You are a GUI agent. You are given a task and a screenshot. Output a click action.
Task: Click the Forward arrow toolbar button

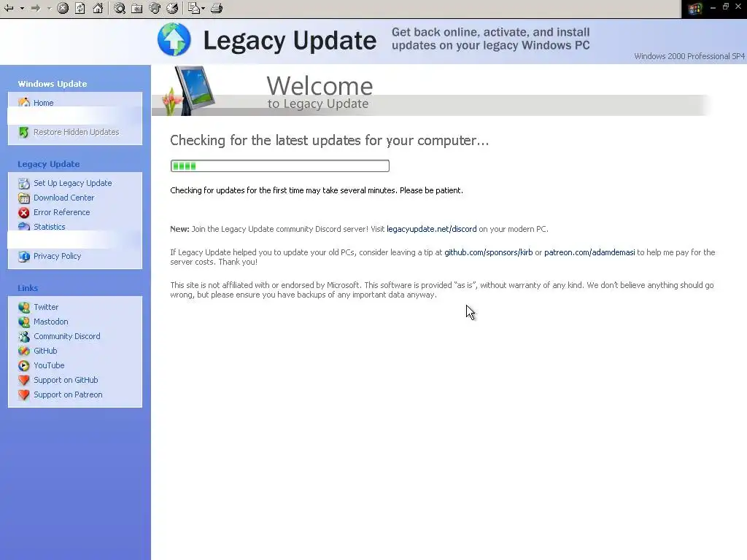pyautogui.click(x=36, y=8)
